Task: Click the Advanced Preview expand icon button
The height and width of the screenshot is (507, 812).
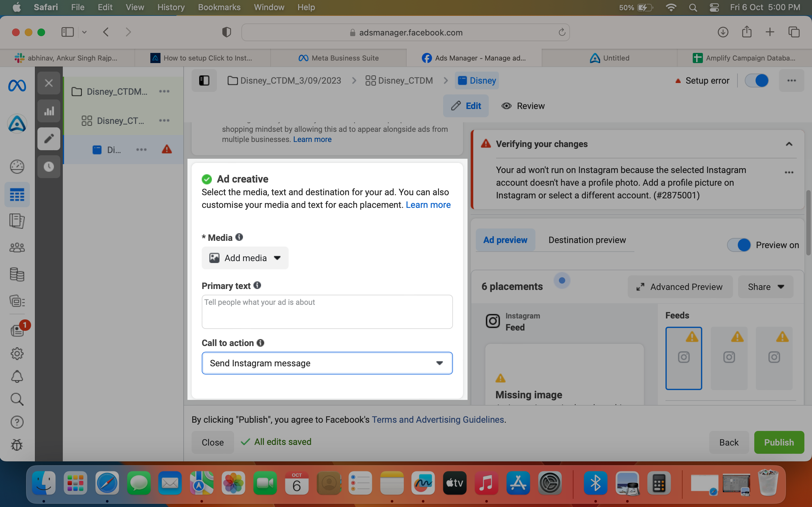Action: [x=680, y=287]
